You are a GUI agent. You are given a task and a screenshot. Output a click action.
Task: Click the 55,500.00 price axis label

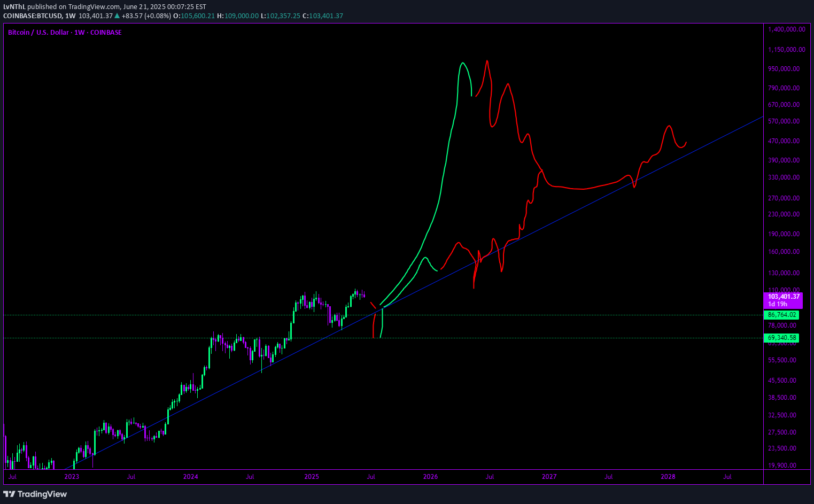pyautogui.click(x=782, y=360)
